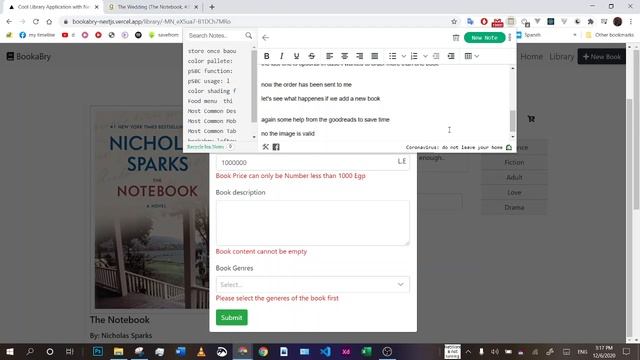Align note text to the right
The image size is (640, 360).
[359, 56]
